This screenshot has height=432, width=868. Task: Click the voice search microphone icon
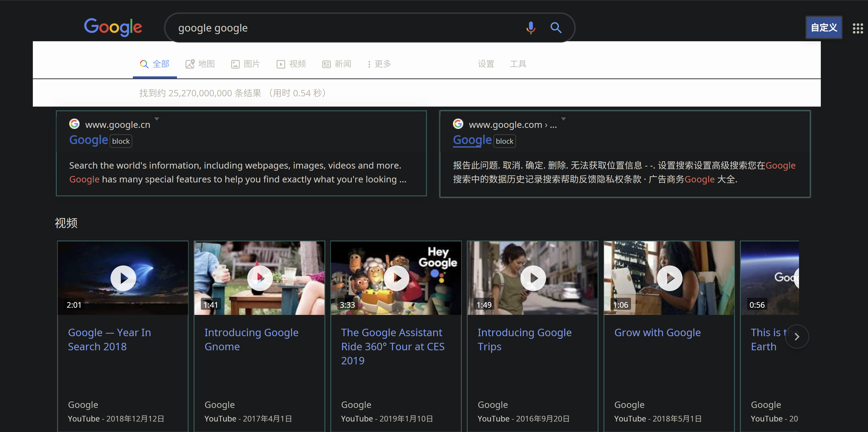pyautogui.click(x=531, y=28)
